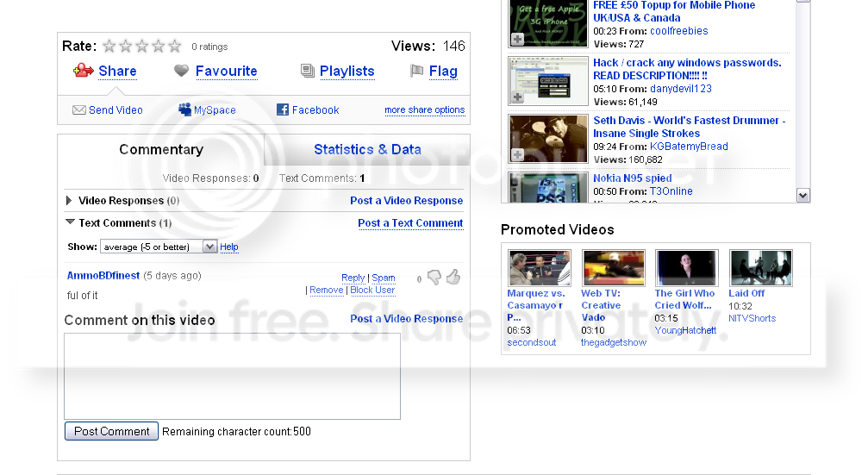868x475 pixels.
Task: Open AmmoBDfinest user profile
Action: 103,275
